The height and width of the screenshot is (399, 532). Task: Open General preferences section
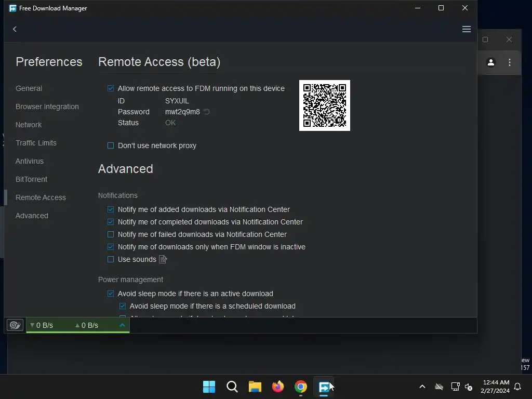[29, 88]
